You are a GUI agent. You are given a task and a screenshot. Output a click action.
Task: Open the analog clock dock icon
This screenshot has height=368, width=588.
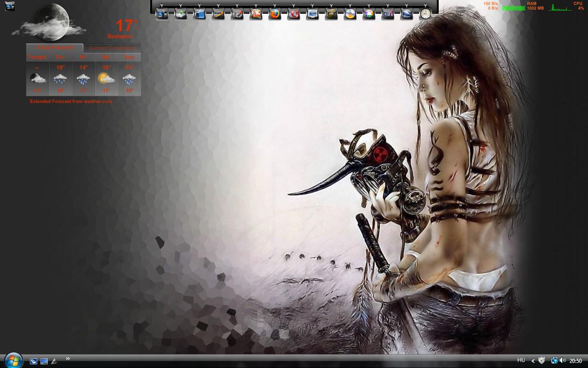tap(426, 14)
